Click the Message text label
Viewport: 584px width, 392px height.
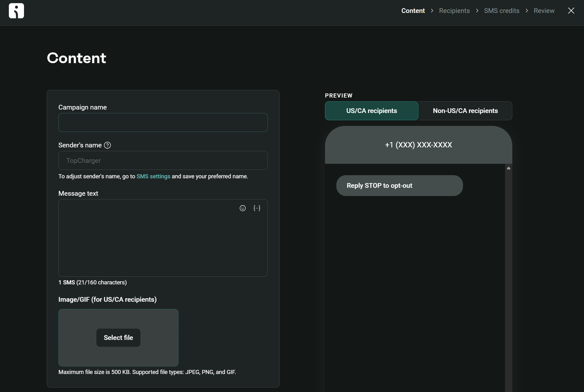click(x=78, y=193)
